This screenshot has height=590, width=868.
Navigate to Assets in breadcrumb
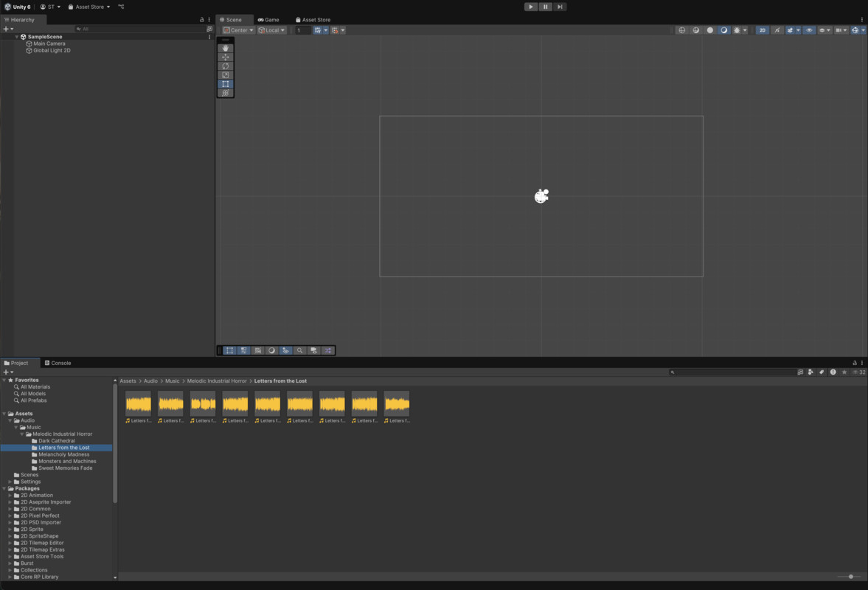click(x=128, y=381)
